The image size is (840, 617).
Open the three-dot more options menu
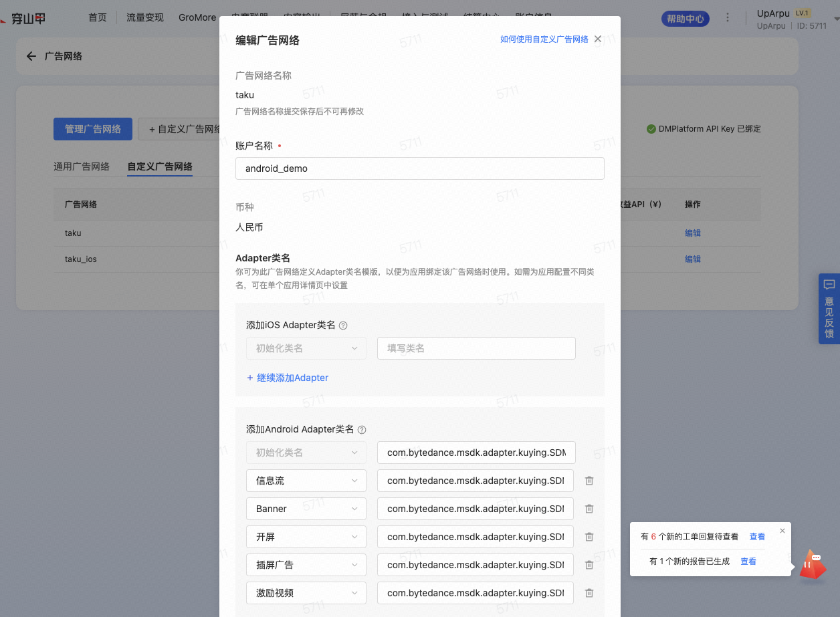(x=728, y=18)
